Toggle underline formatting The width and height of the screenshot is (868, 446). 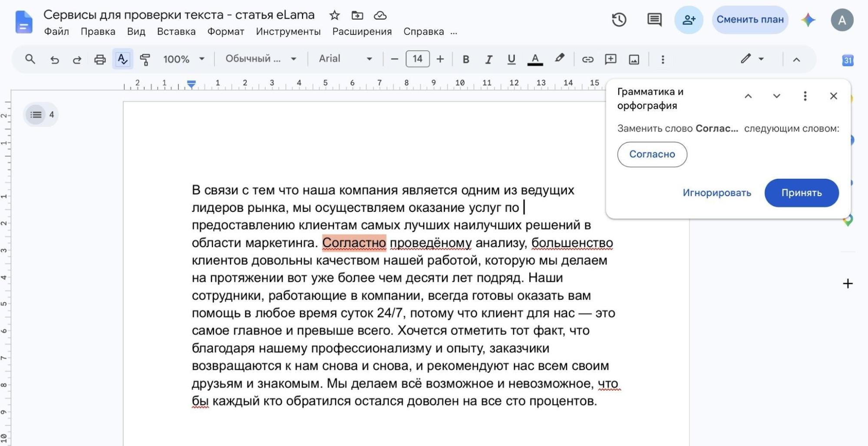512,59
